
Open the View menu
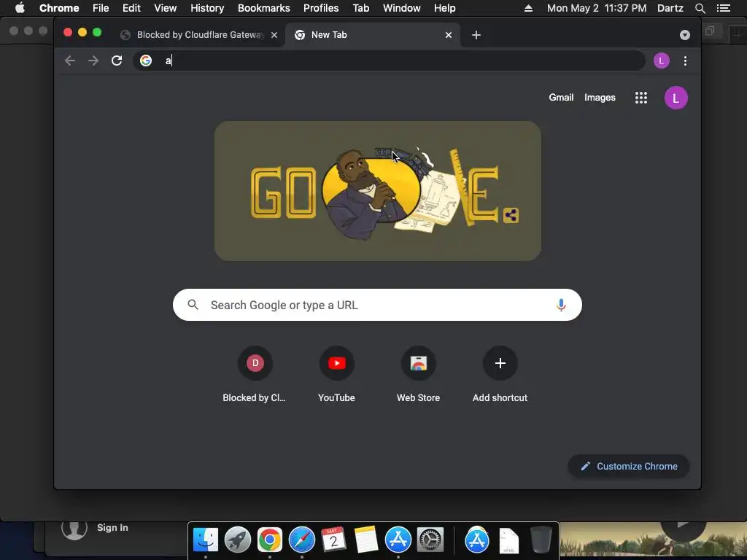pos(166,8)
